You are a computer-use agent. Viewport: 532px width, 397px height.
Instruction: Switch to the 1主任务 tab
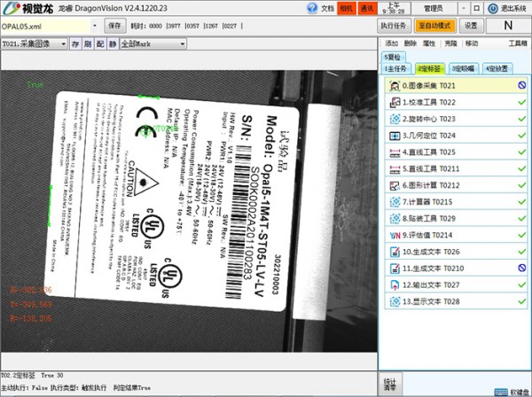point(396,68)
